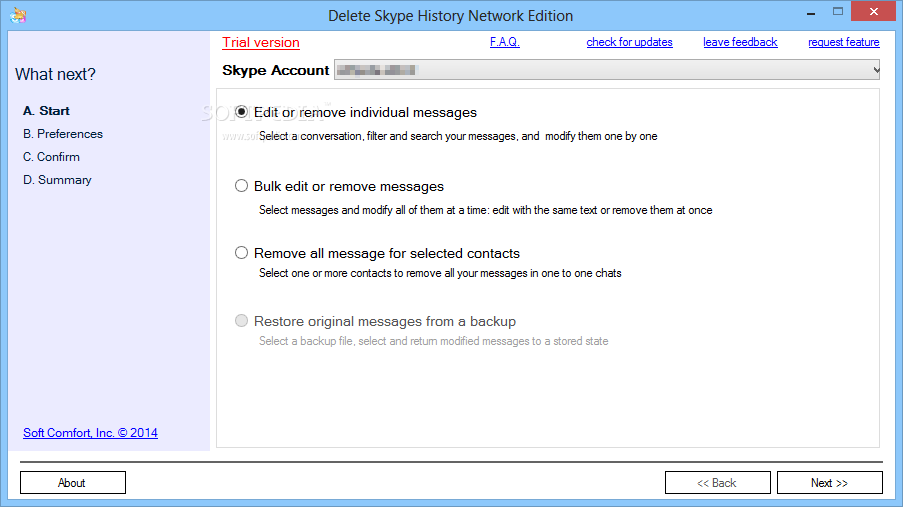The width and height of the screenshot is (903, 507).
Task: Click the << Back button
Action: coord(718,483)
